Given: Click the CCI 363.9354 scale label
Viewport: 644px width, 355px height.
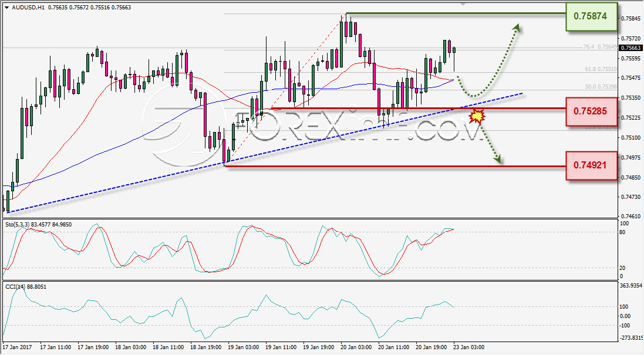Looking at the screenshot, I should 630,285.
